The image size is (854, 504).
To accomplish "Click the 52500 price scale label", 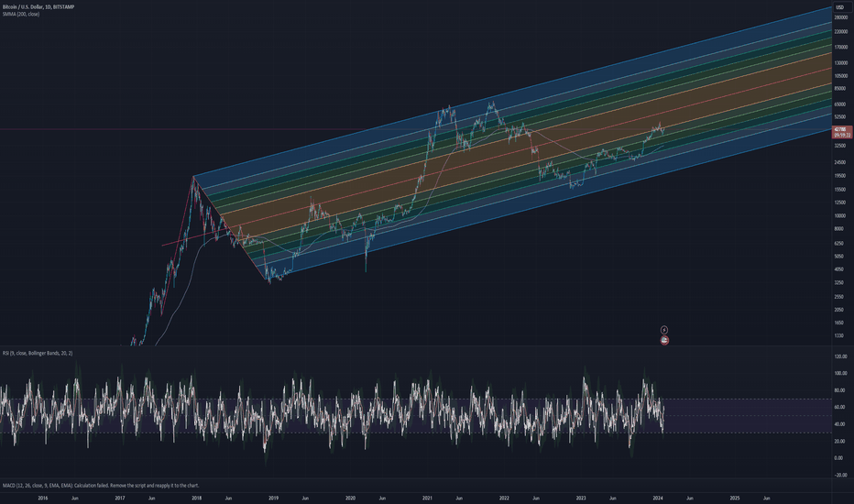I will pos(840,116).
